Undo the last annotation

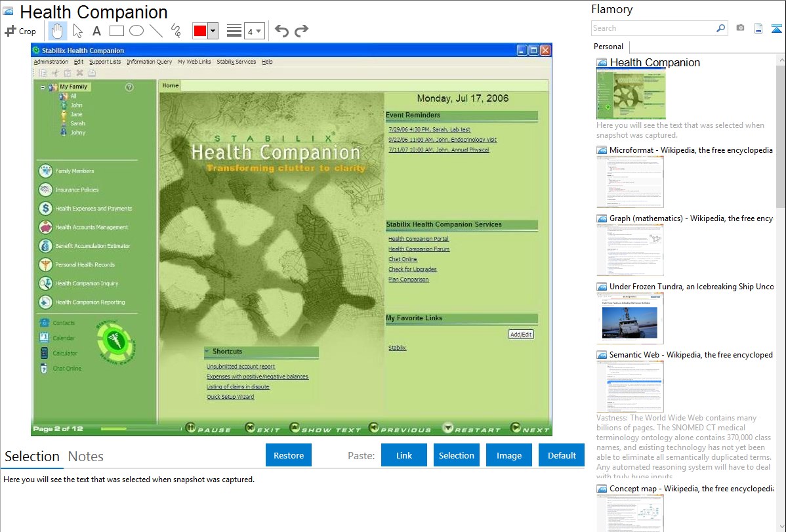pos(281,31)
